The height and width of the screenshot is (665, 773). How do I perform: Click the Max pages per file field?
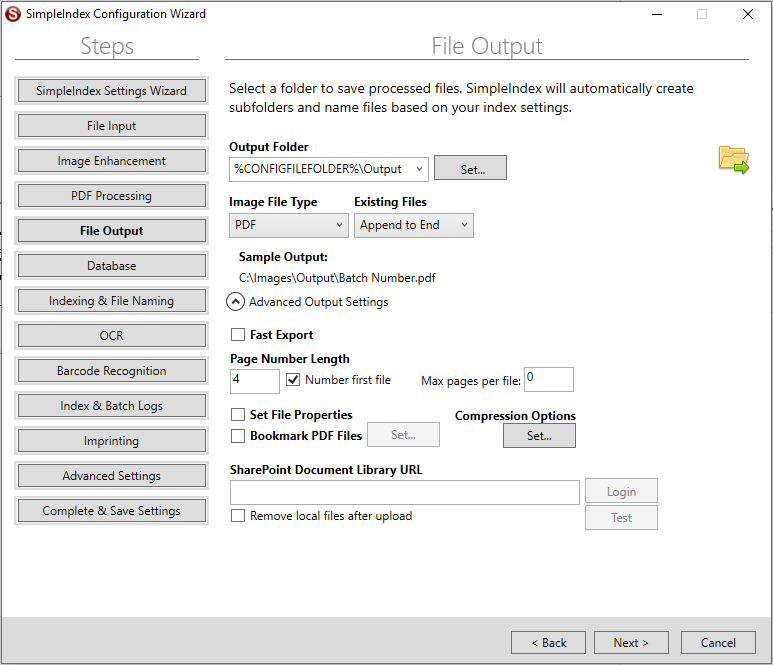(x=549, y=380)
